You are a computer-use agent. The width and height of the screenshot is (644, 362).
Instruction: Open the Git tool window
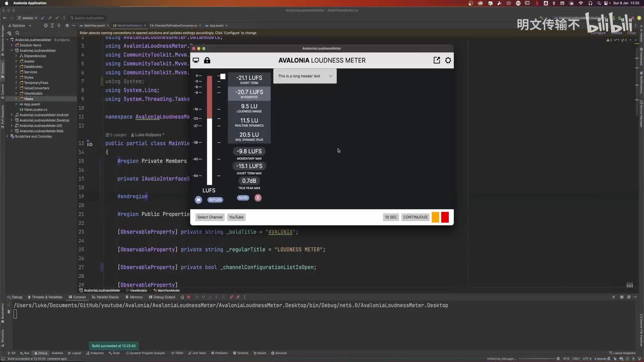(12, 353)
